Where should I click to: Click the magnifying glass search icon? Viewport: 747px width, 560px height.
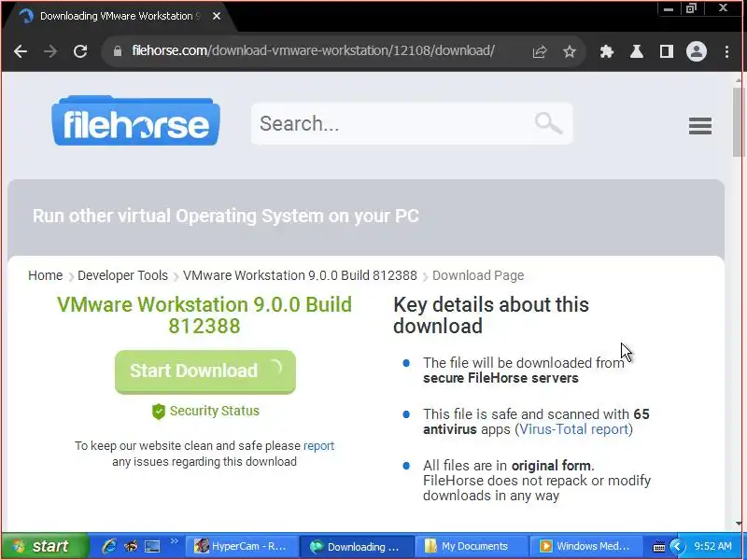click(x=549, y=124)
